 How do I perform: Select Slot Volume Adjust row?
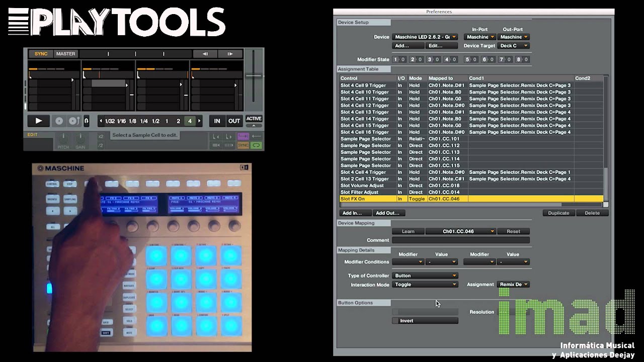471,186
